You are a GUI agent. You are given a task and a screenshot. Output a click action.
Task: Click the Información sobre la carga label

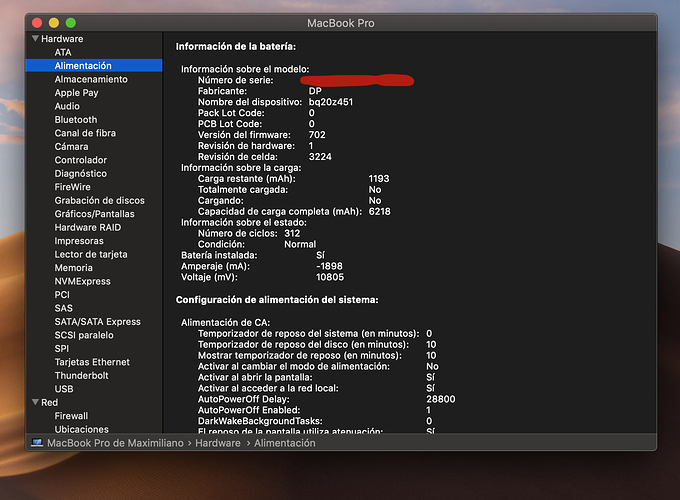coord(241,167)
